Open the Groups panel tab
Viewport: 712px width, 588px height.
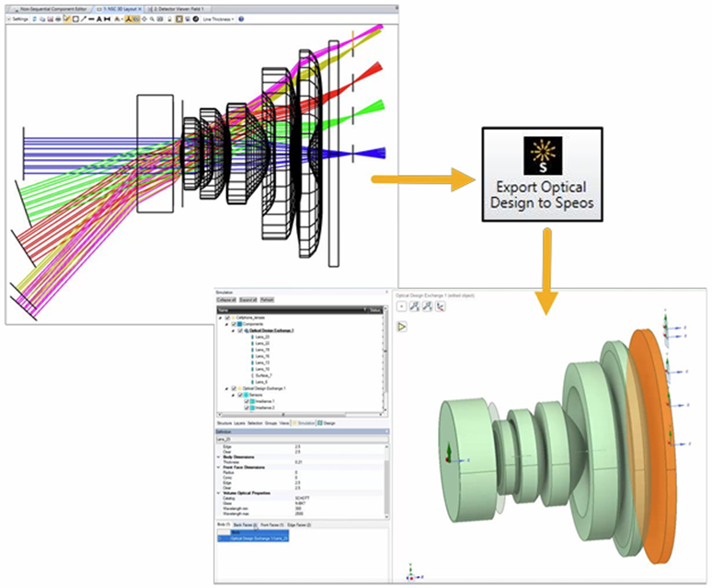[271, 423]
